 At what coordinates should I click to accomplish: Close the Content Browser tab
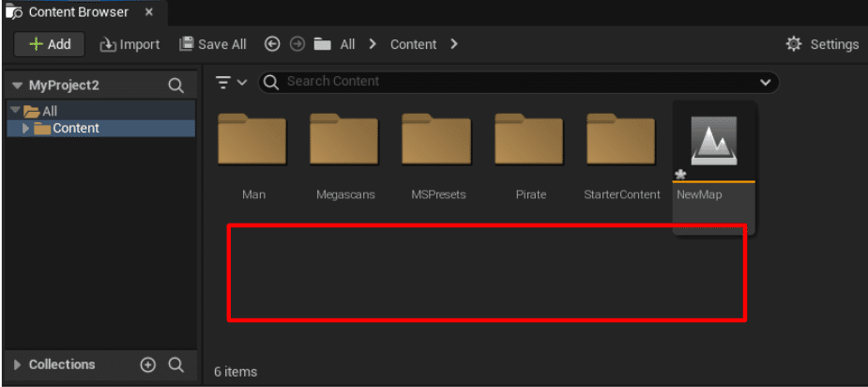tap(149, 12)
